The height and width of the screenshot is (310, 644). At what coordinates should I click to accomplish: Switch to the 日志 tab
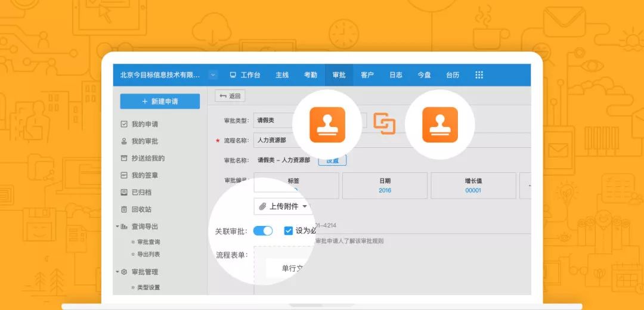pos(396,75)
